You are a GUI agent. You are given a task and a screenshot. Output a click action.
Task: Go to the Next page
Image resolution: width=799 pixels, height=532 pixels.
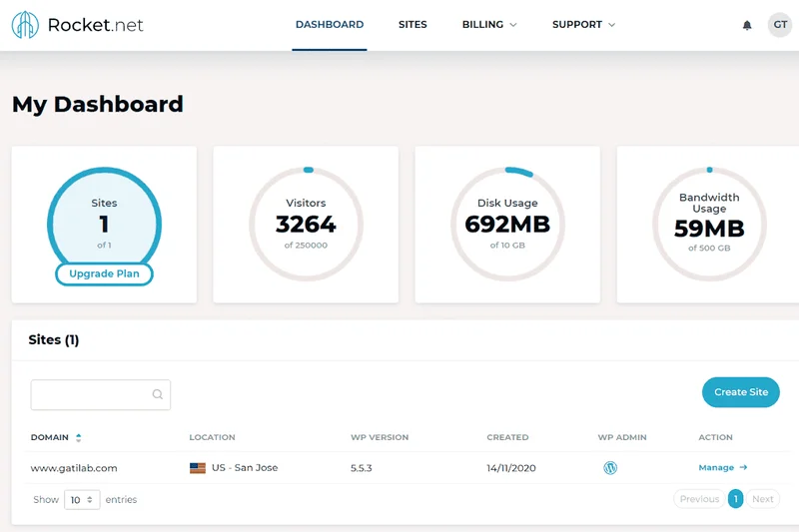(x=762, y=499)
